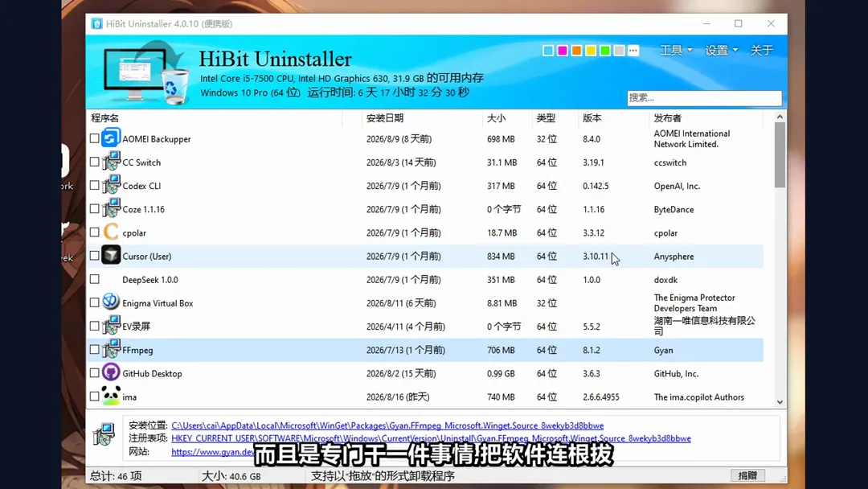Viewport: 868px width, 489px height.
Task: Click the HiBit monitor and recycle bin logo
Action: pos(146,75)
